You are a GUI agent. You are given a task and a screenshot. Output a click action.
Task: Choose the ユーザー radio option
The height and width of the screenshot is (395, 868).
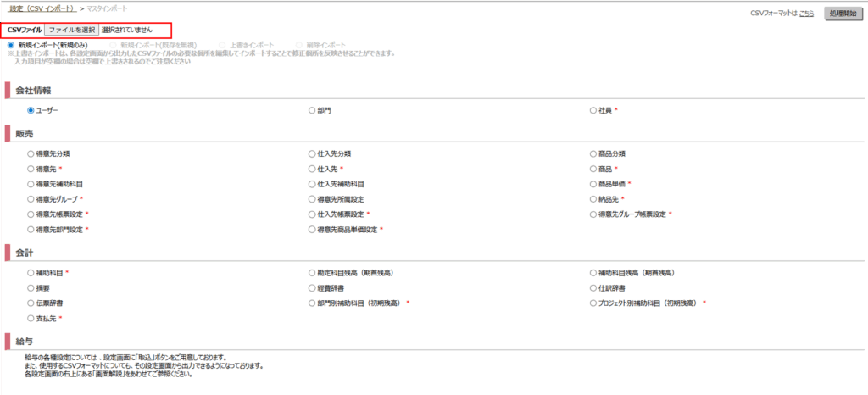[31, 110]
